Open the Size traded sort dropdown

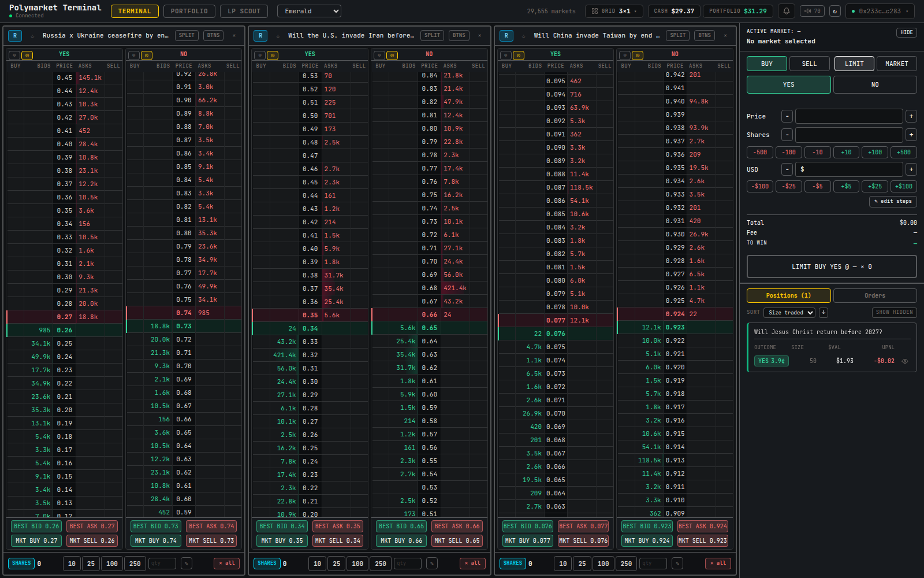789,312
